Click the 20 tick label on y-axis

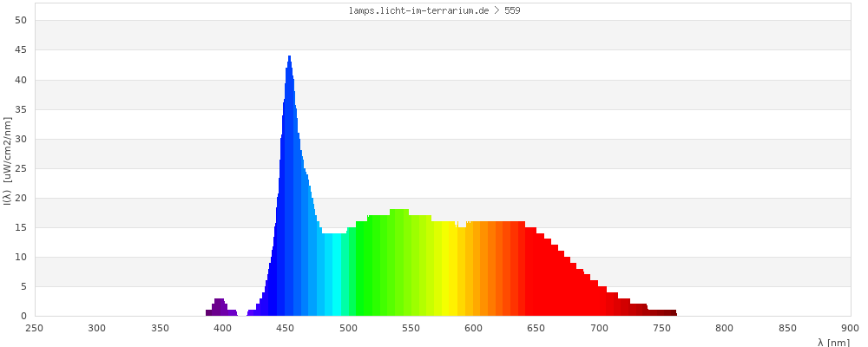(21, 198)
